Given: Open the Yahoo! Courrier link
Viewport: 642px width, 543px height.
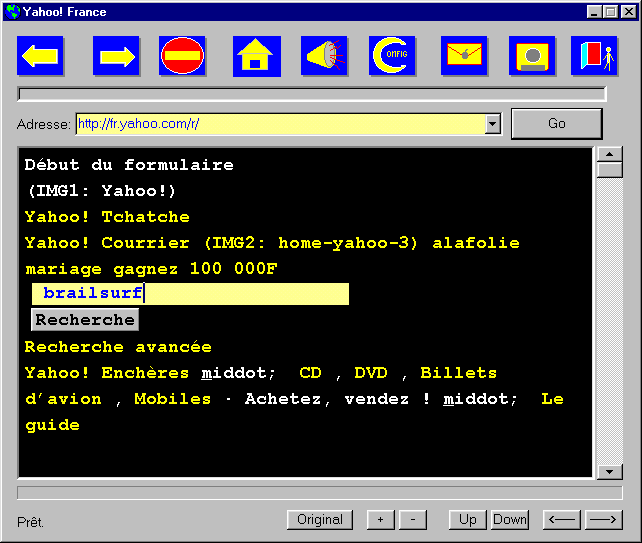Looking at the screenshot, I should point(107,243).
